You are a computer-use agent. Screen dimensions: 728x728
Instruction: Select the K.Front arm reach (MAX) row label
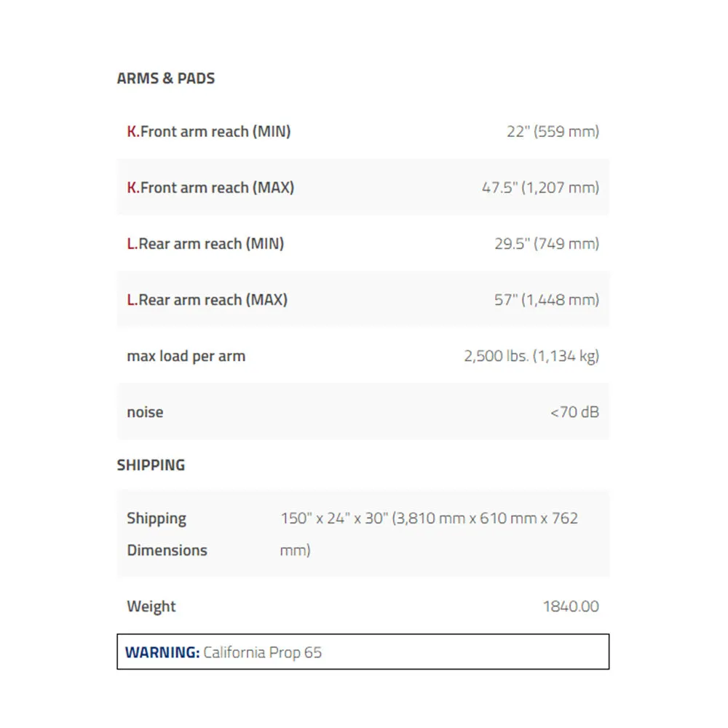210,188
